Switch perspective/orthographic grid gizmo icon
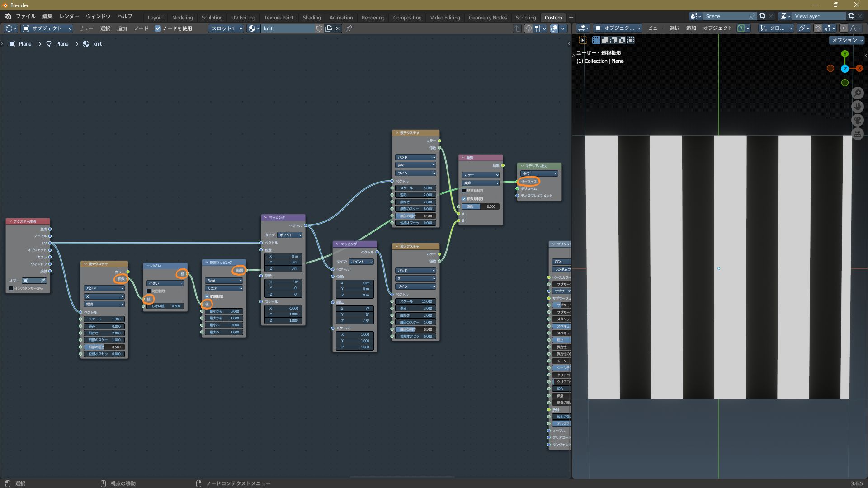Screen dimensions: 868x488 point(857,134)
